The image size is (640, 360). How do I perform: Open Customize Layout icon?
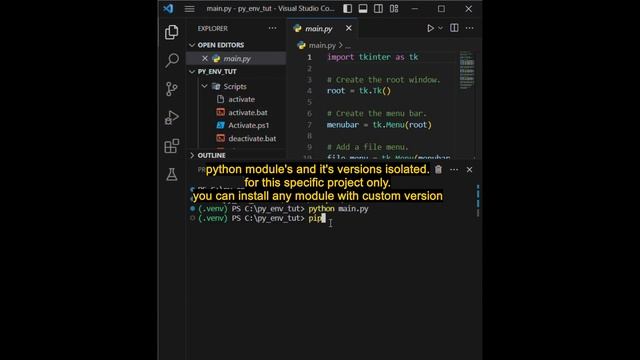click(394, 9)
